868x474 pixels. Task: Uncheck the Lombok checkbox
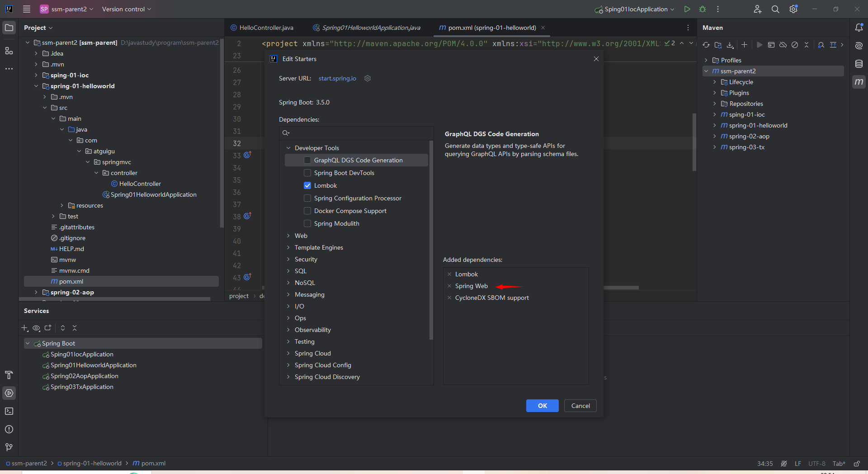point(307,185)
